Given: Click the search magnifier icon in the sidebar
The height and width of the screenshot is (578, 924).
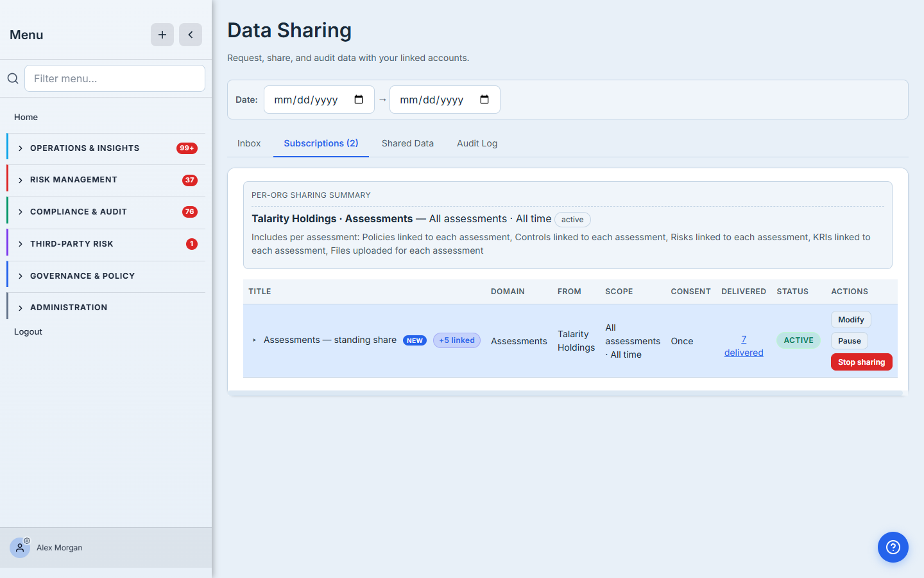Looking at the screenshot, I should [13, 78].
